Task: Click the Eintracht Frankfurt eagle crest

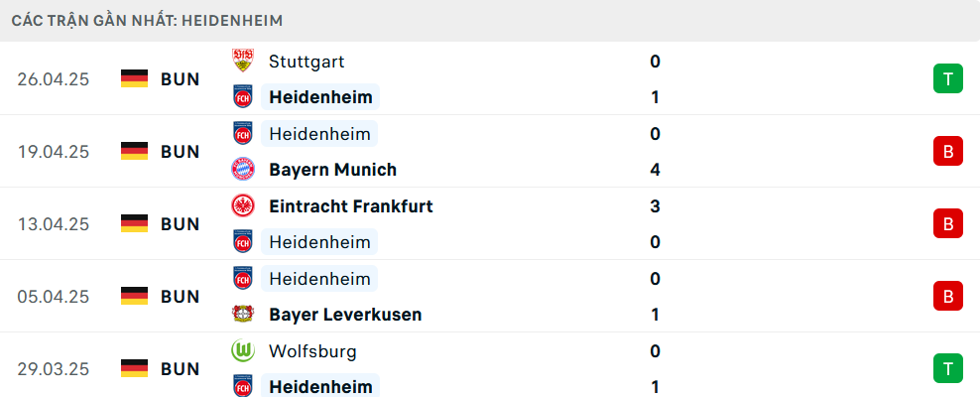Action: (242, 205)
